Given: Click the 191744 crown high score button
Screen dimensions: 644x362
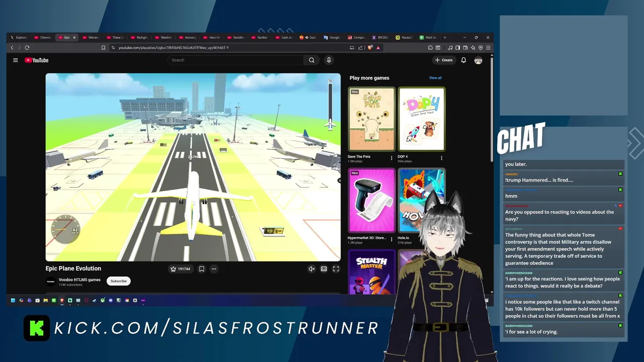Looking at the screenshot, I should click(180, 269).
